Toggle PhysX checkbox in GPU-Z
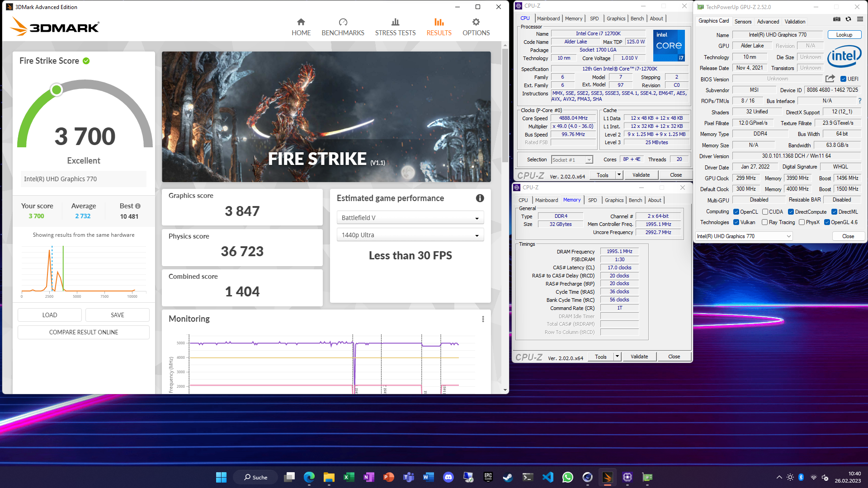The width and height of the screenshot is (868, 488). tap(802, 222)
